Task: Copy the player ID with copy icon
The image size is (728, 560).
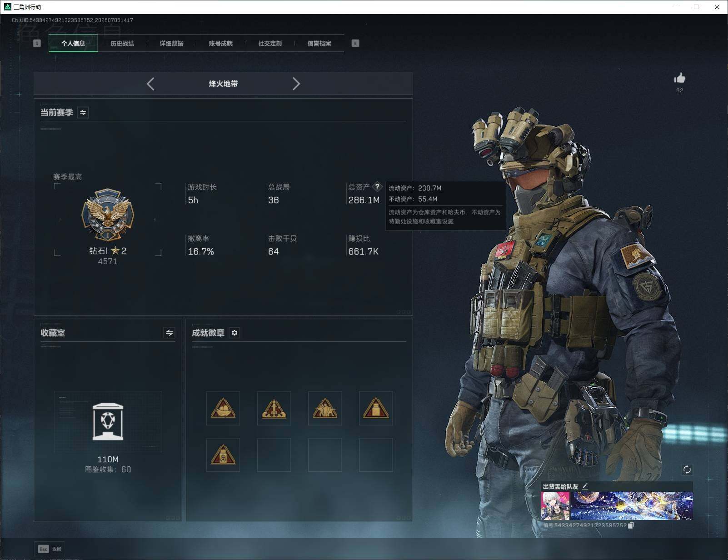Action: (631, 525)
